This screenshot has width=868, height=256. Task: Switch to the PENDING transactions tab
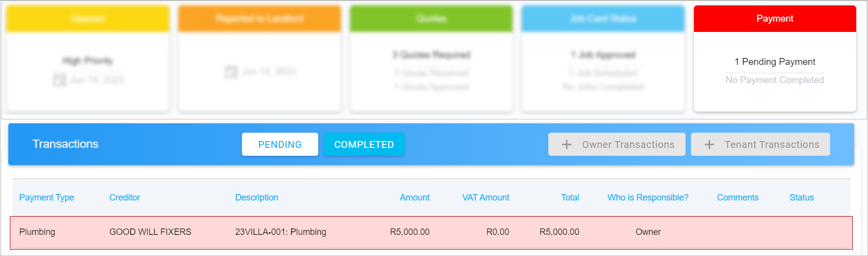pyautogui.click(x=280, y=144)
